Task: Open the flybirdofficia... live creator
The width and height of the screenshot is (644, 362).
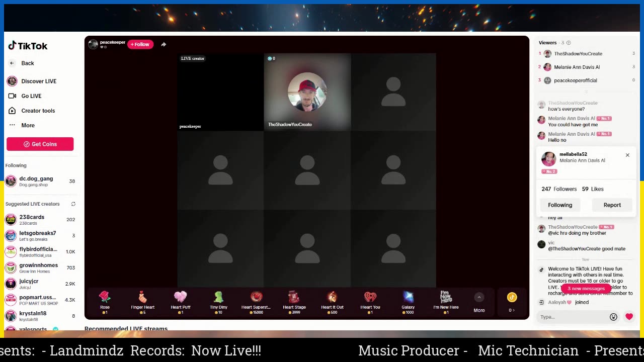Action: 40,252
